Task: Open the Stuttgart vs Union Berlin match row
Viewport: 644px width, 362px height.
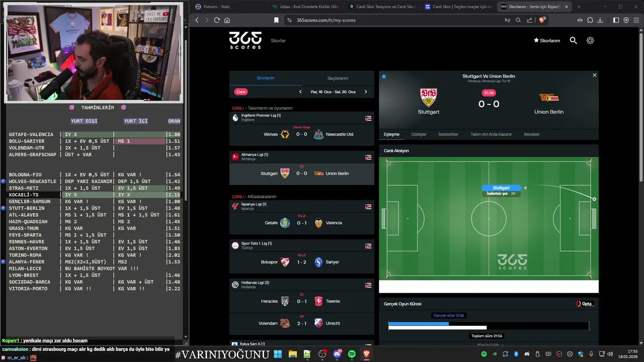Action: [302, 173]
